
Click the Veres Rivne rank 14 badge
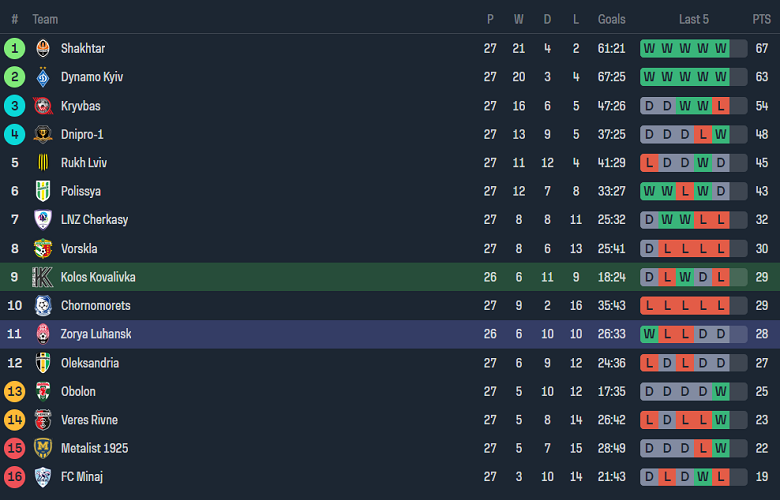tap(14, 420)
